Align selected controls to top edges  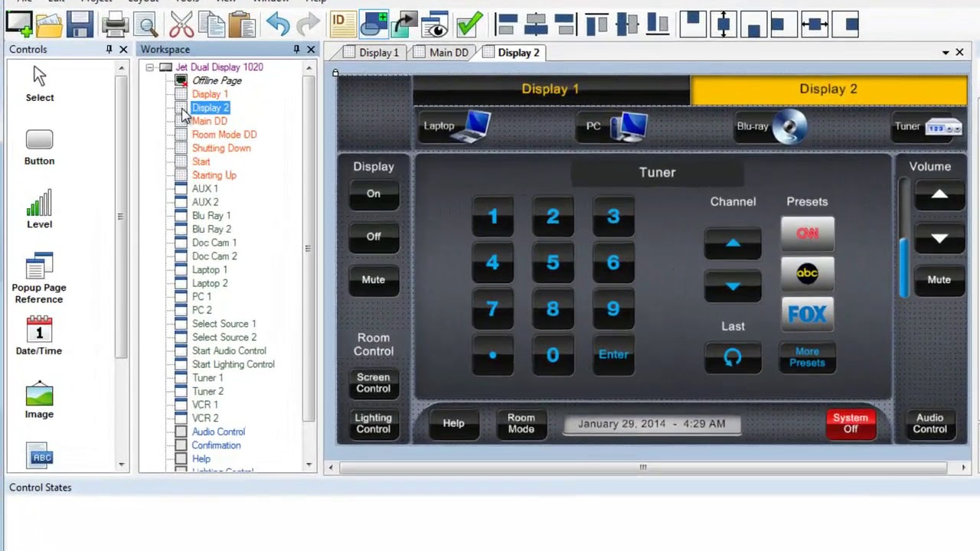(596, 24)
